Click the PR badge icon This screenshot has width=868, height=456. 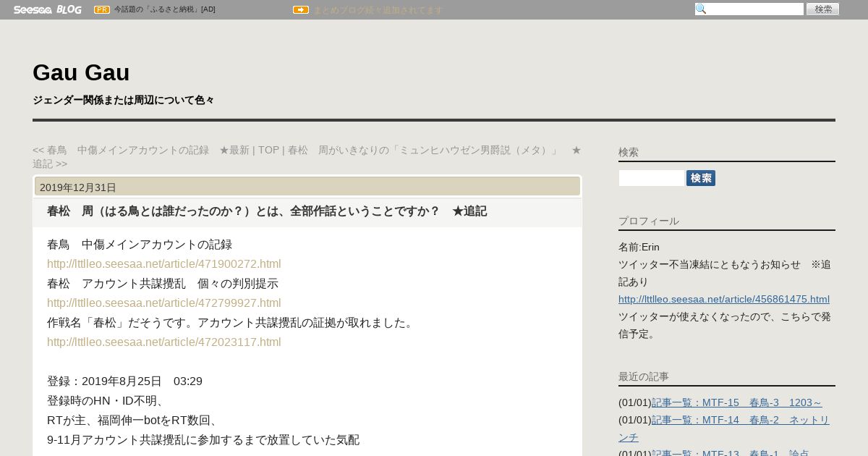(x=102, y=9)
